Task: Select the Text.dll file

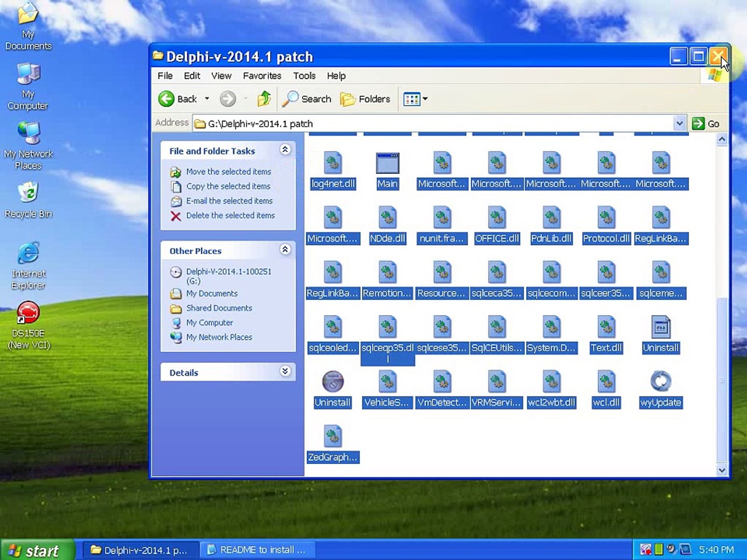Action: (606, 334)
